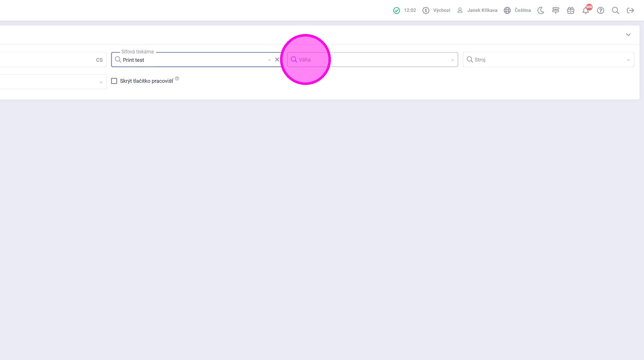Expand the Síťová tiskárna dropdown arrow
The image size is (644, 360).
point(269,60)
